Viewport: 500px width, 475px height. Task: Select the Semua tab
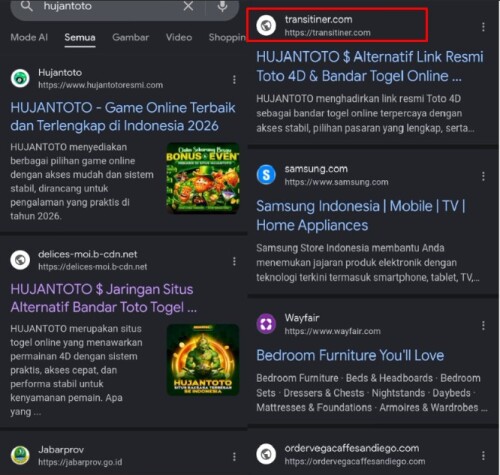pos(80,37)
